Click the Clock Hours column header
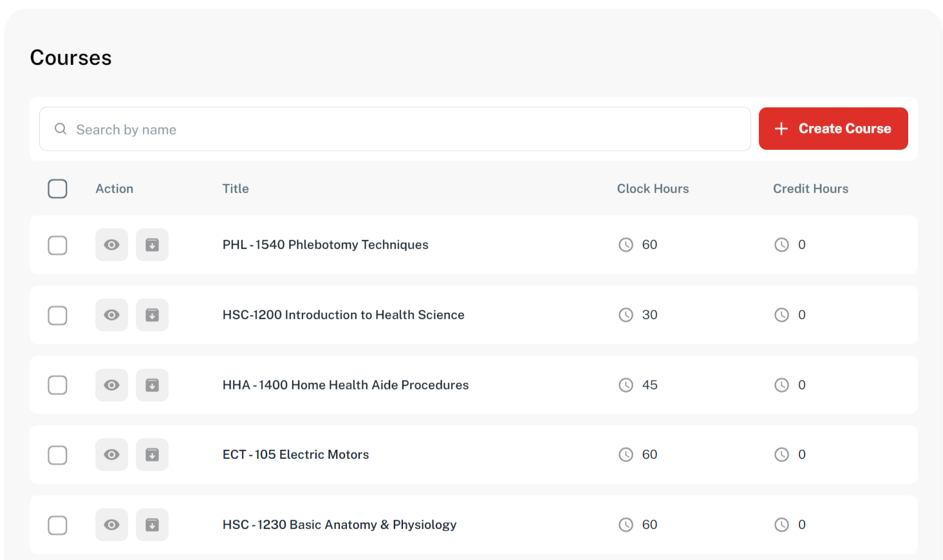This screenshot has height=560, width=943. (653, 189)
